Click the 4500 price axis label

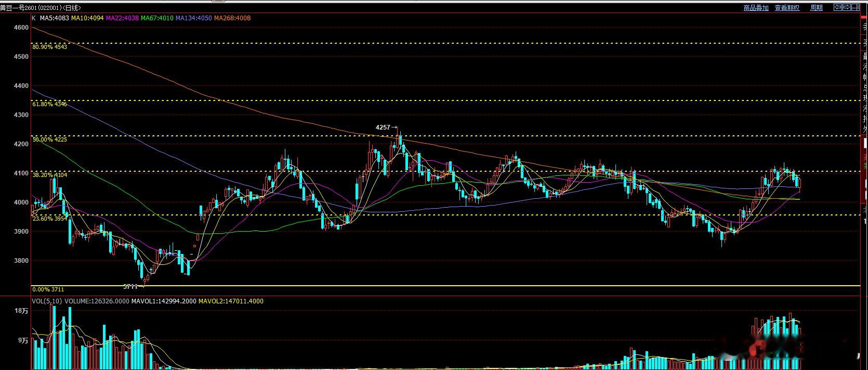point(21,56)
